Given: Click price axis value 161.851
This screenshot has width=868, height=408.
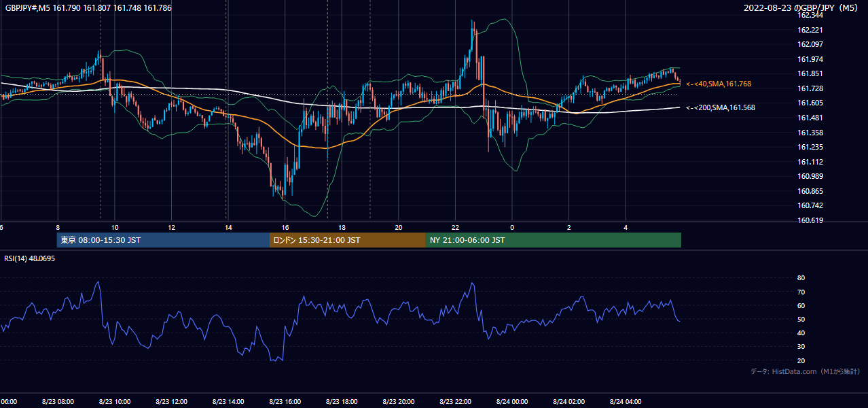Looking at the screenshot, I should coord(810,74).
